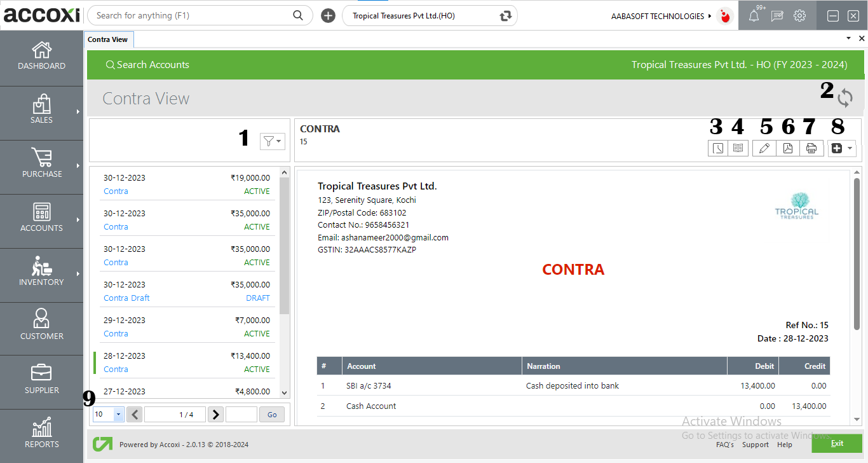Create a new contra entry
This screenshot has width=868, height=463.
pos(836,148)
